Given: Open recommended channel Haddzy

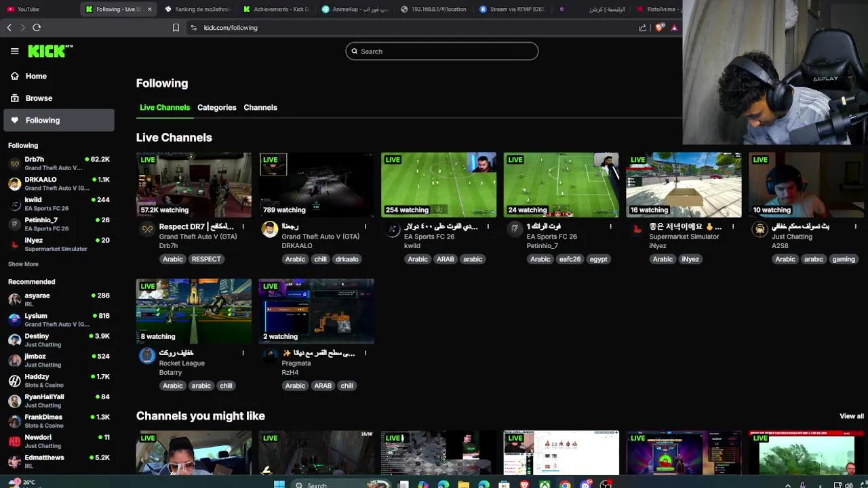Looking at the screenshot, I should click(x=59, y=381).
